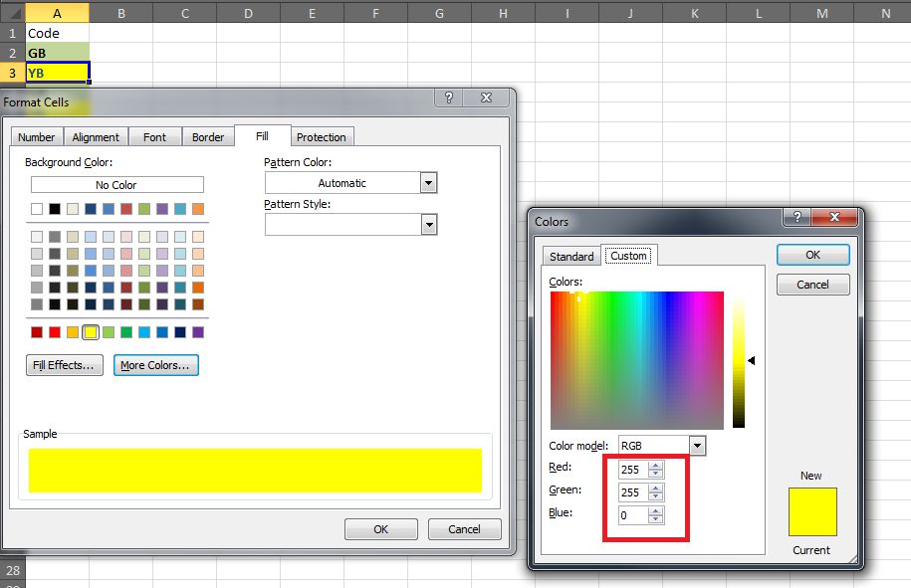Decrease the Blue value with down arrow
Viewport: 911px width, 588px height.
pos(655,519)
